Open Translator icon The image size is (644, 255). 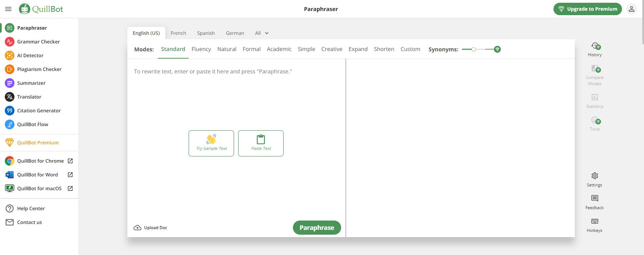[x=10, y=97]
